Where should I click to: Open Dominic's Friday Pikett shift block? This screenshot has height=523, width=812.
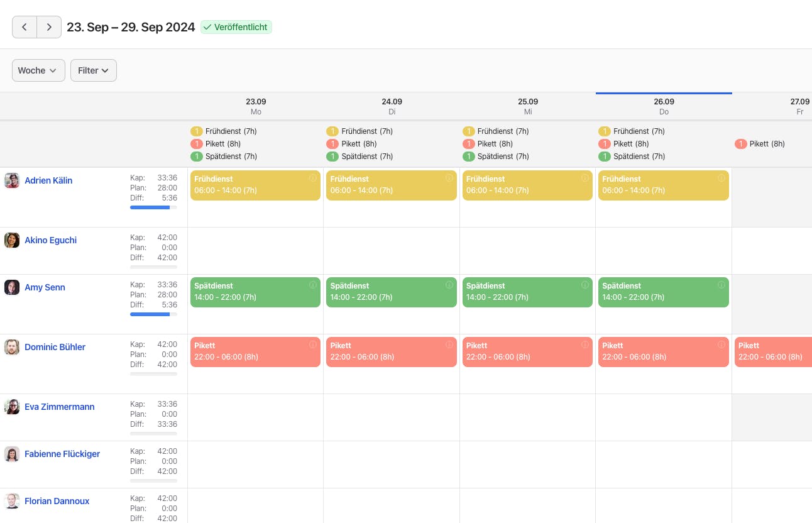click(773, 352)
